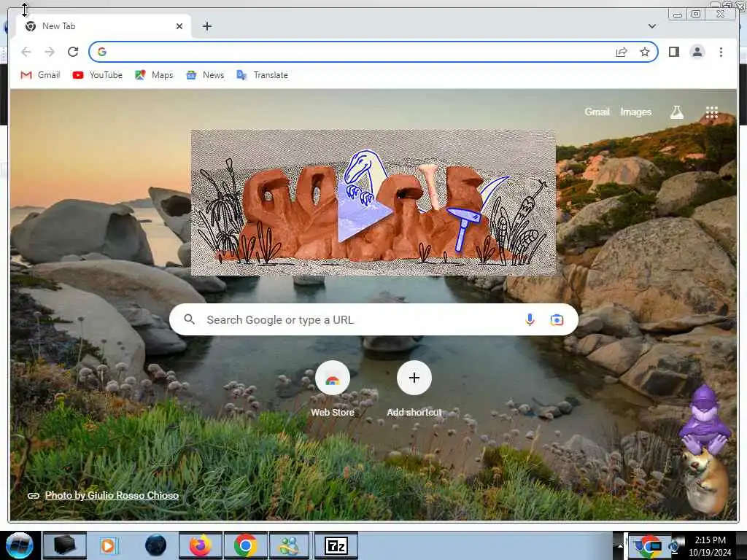Search by image with the camera icon
747x560 pixels.
tap(557, 319)
